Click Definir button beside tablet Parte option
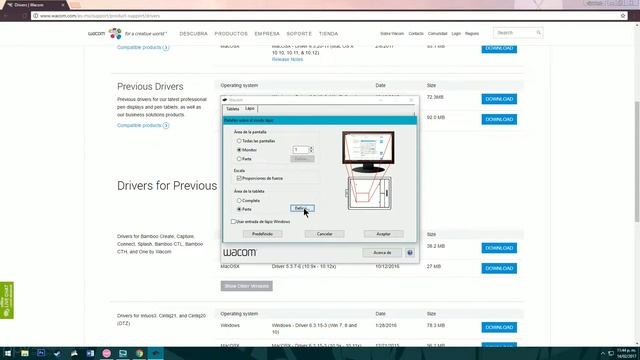 (302, 209)
